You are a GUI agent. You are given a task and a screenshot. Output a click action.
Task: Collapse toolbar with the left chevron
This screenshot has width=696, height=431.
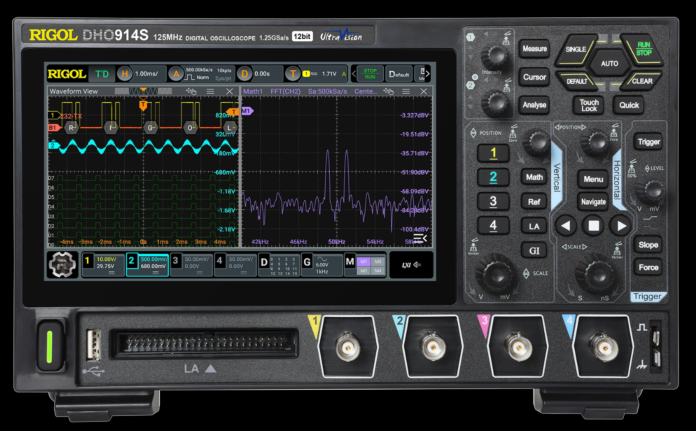tap(354, 74)
